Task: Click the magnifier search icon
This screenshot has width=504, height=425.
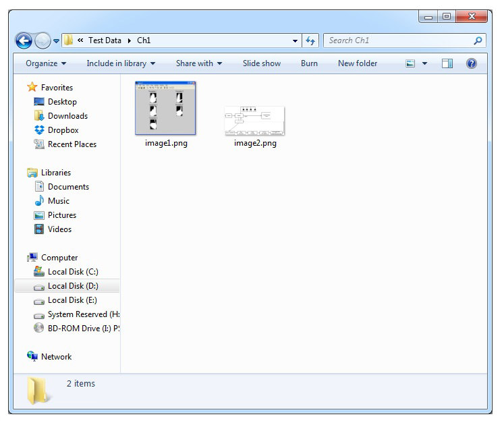Action: click(x=478, y=40)
